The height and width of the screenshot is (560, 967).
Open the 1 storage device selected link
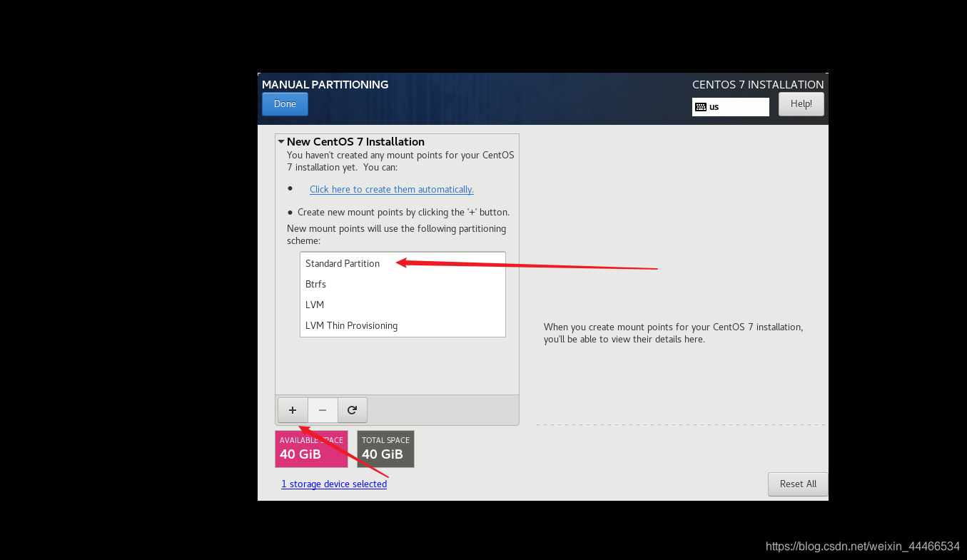(x=334, y=484)
